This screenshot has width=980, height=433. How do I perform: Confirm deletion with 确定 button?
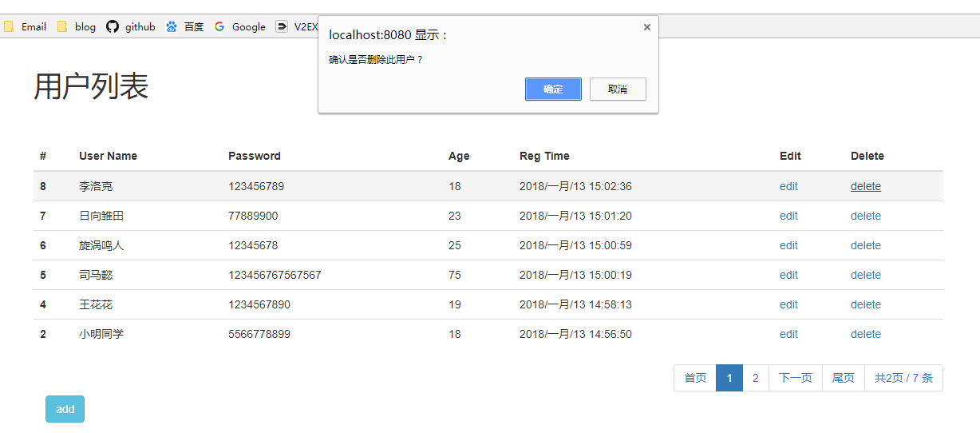553,89
